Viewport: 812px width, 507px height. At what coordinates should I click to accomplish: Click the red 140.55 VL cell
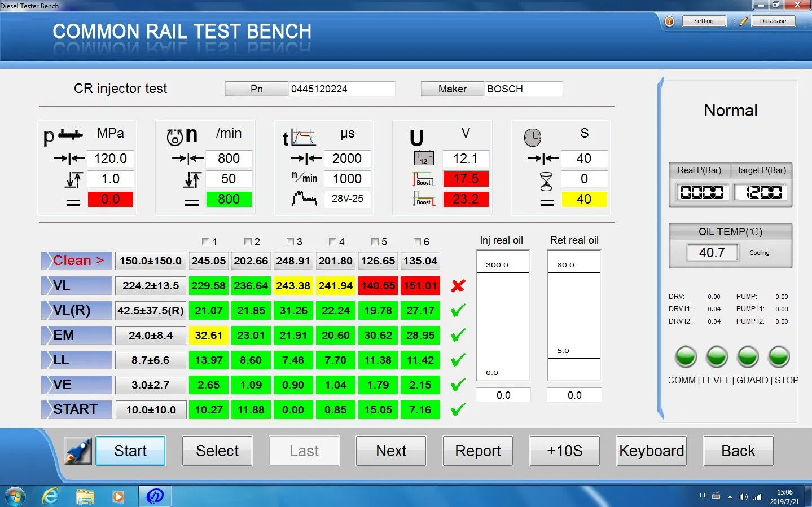[x=378, y=285]
